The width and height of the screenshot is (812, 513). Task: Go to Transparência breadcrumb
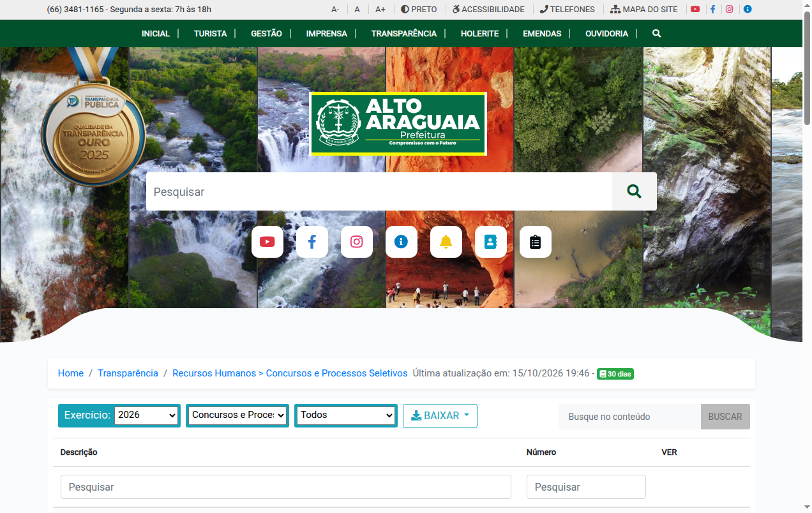tap(128, 373)
